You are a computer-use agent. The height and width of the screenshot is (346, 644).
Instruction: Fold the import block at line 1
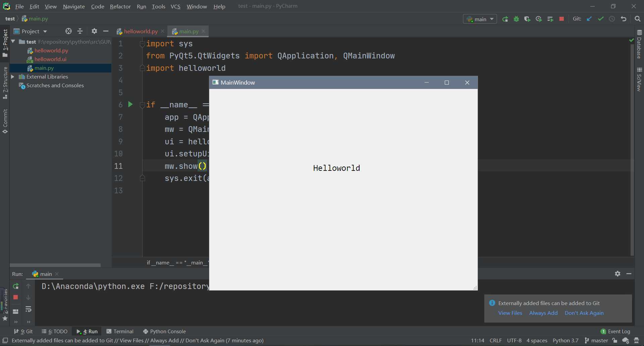(142, 44)
